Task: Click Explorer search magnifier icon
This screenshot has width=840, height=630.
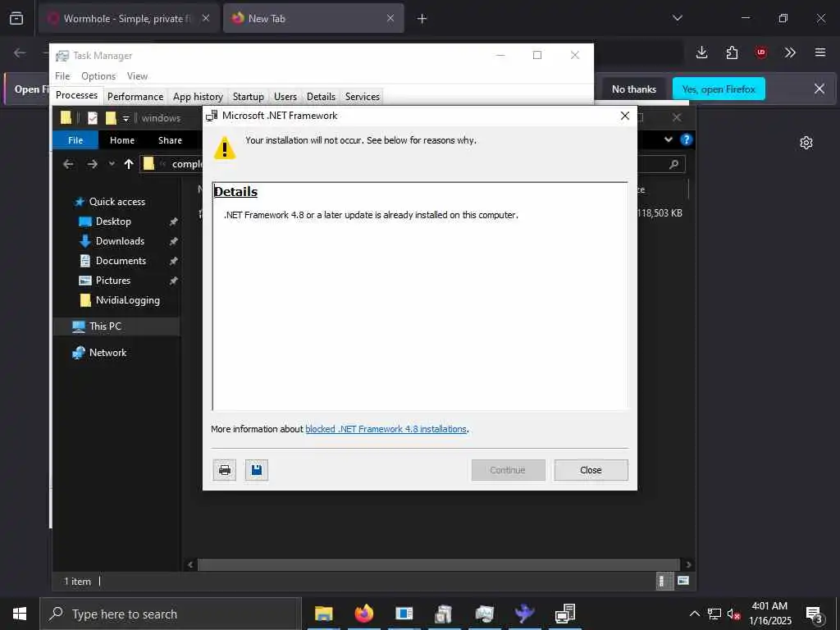Action: pos(674,164)
